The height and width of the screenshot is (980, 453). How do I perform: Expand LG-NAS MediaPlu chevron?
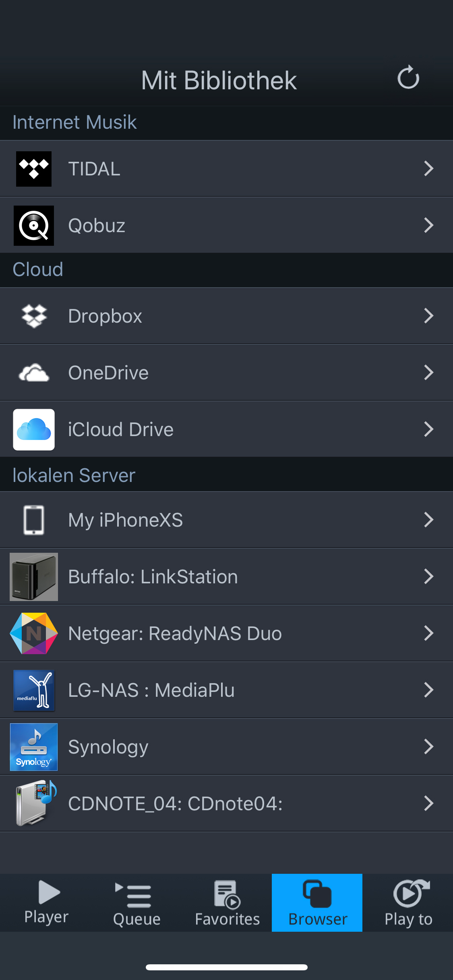pyautogui.click(x=429, y=690)
